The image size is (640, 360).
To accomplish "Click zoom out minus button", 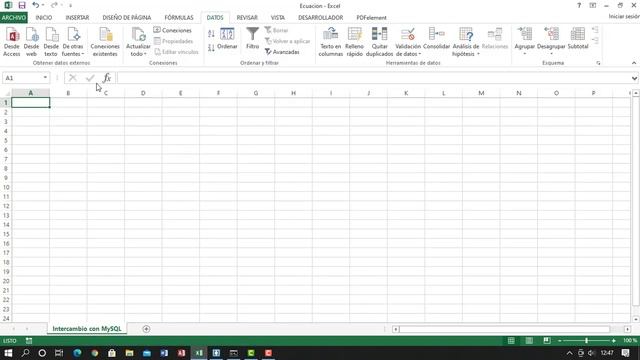I will click(x=560, y=340).
